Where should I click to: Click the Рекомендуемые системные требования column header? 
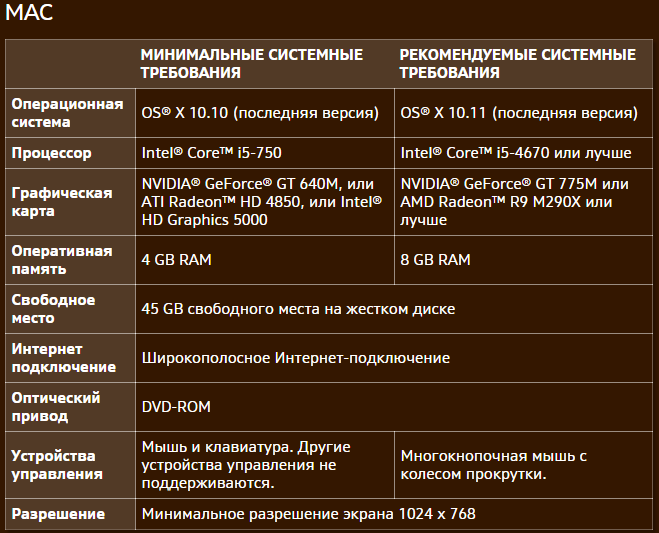click(517, 63)
